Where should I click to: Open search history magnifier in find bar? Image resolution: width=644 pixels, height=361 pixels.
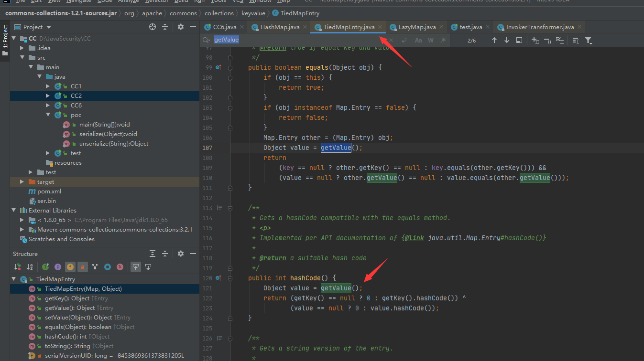[207, 40]
